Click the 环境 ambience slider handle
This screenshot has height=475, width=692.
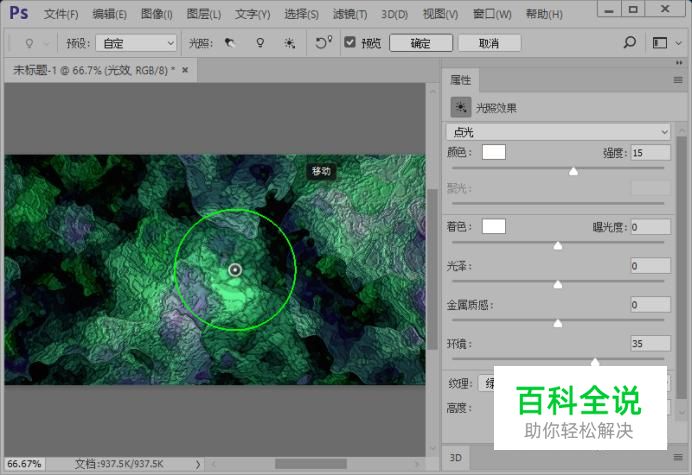click(595, 362)
